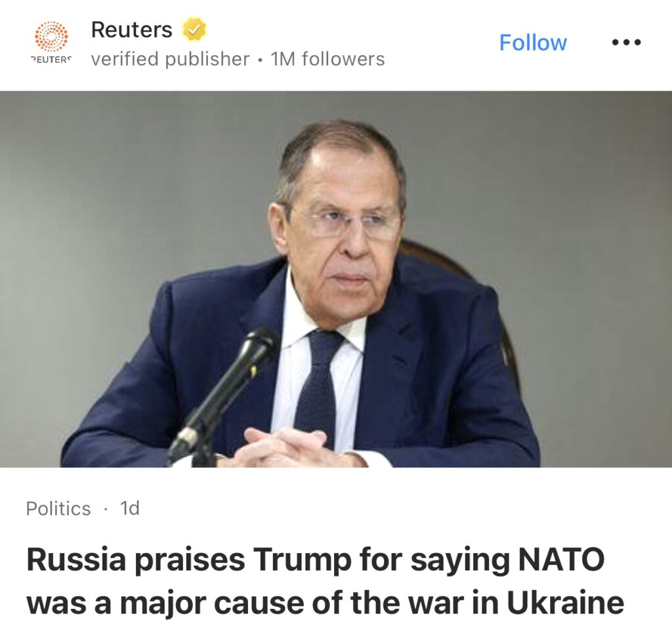Open the three-dot more options menu
The width and height of the screenshot is (672, 630).
625,43
